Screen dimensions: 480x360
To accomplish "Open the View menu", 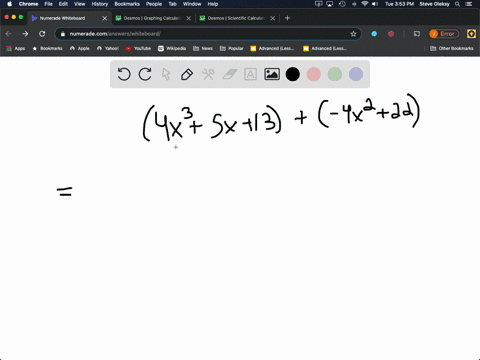I will [80, 4].
